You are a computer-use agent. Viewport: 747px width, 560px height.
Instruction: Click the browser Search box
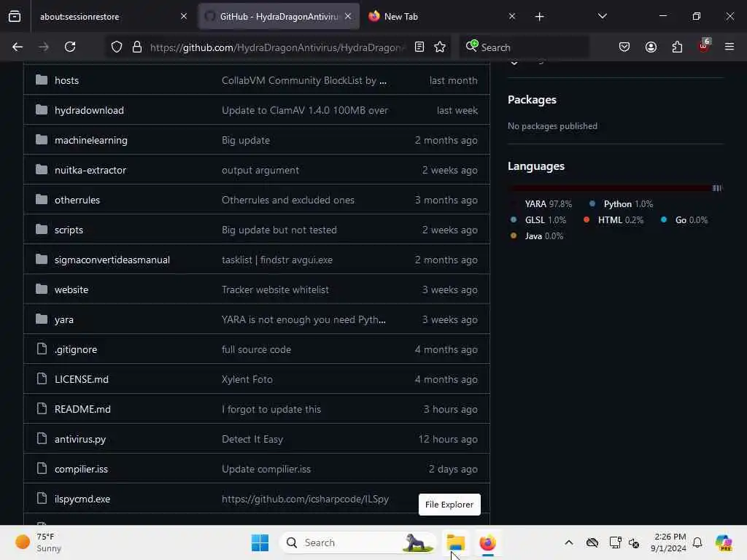click(x=524, y=47)
